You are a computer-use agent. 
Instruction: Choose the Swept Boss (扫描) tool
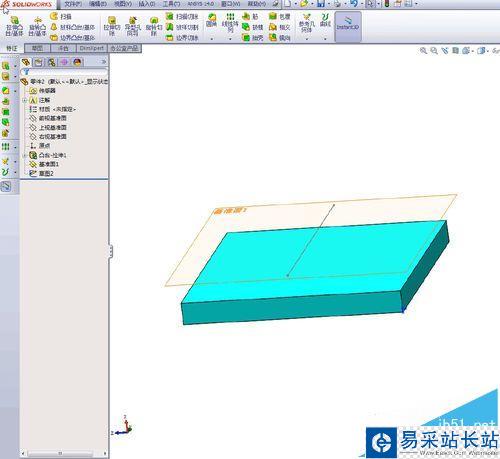click(61, 16)
